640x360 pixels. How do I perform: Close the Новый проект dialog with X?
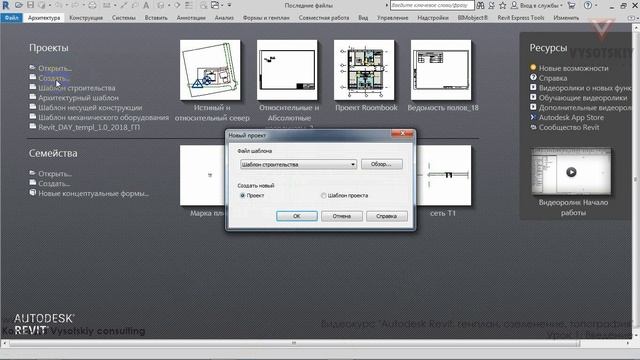point(402,134)
